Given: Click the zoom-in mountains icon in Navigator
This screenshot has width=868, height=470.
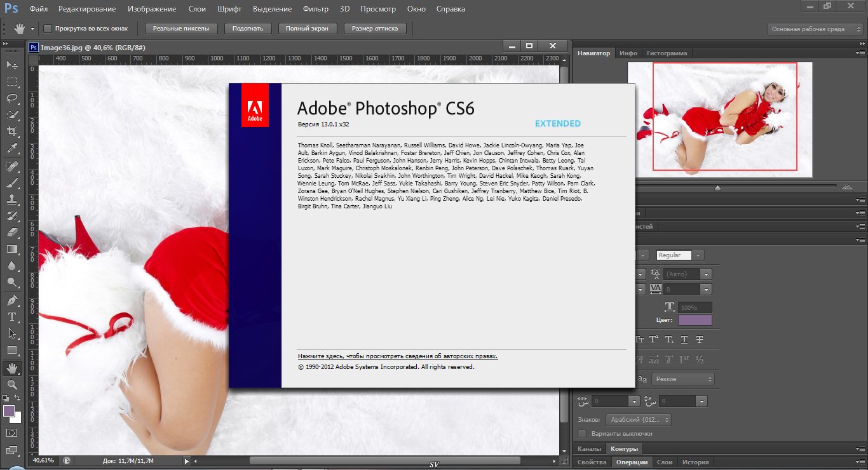Looking at the screenshot, I should (847, 187).
